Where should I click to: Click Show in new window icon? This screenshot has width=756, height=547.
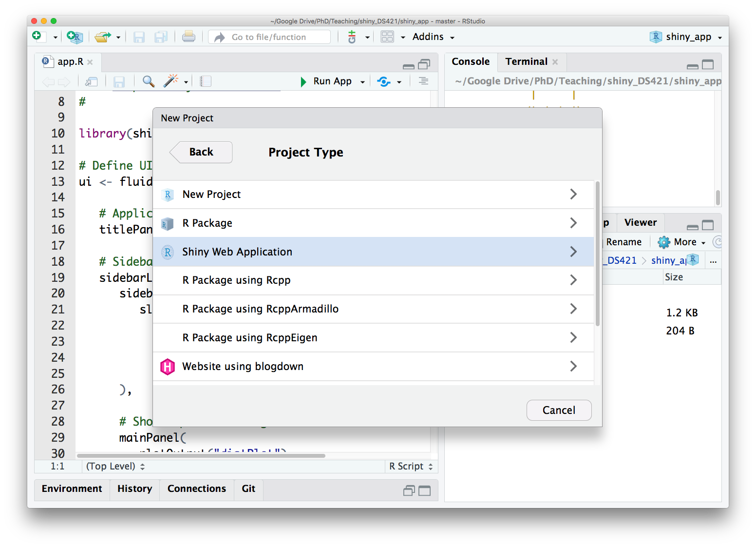point(92,81)
